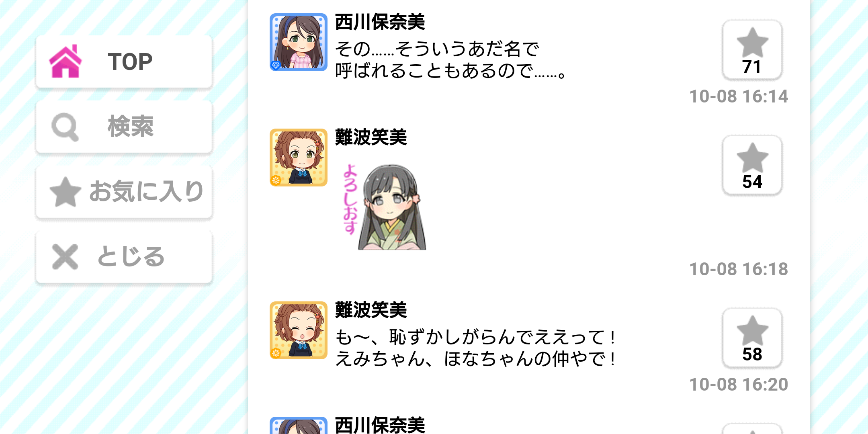Close the menu with とじる button
This screenshot has width=868, height=434.
point(124,257)
